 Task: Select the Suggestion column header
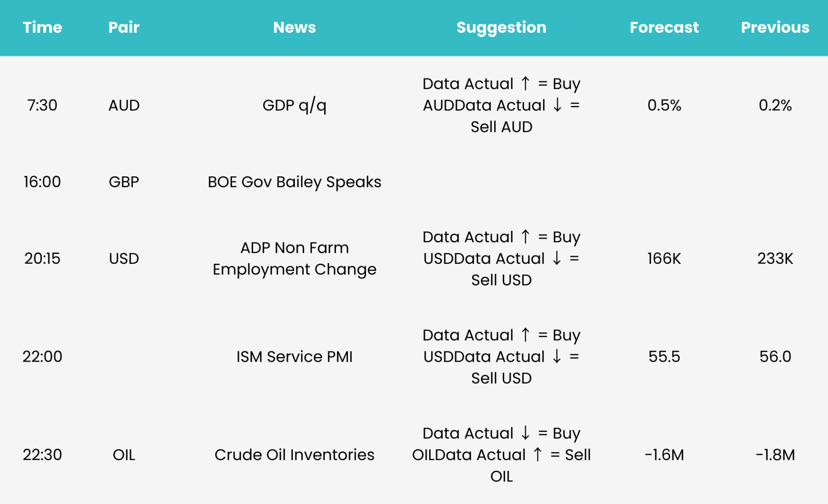click(x=501, y=28)
